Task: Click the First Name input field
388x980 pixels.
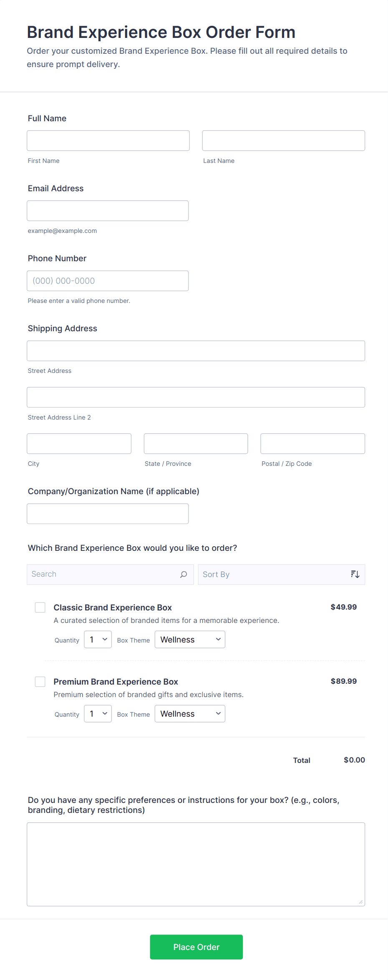Action: click(108, 141)
